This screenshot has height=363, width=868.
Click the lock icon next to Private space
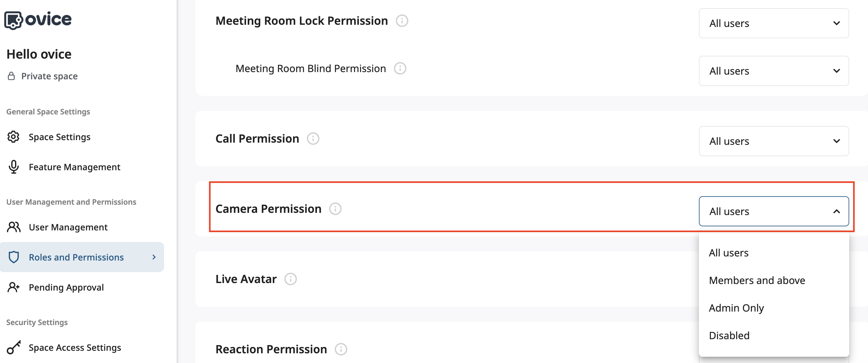click(11, 76)
